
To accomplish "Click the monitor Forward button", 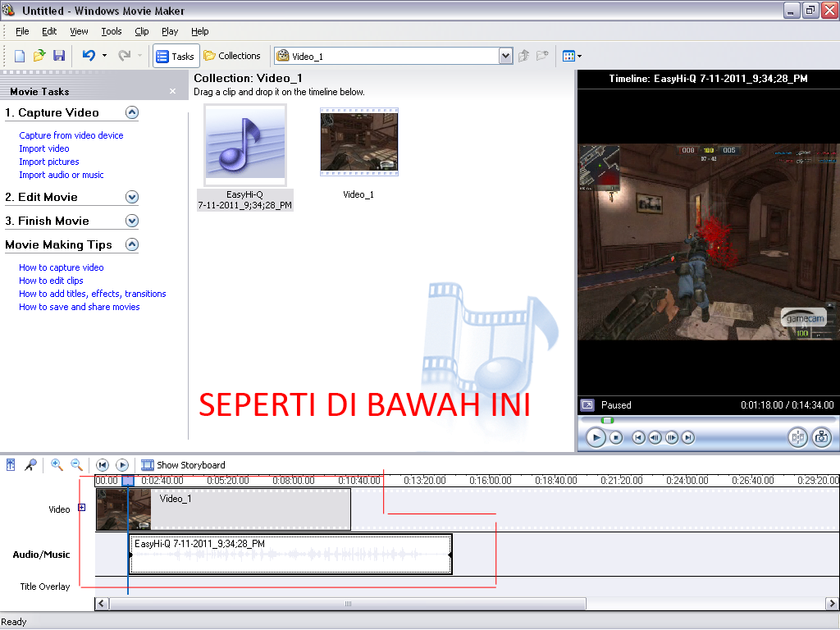I will 688,438.
